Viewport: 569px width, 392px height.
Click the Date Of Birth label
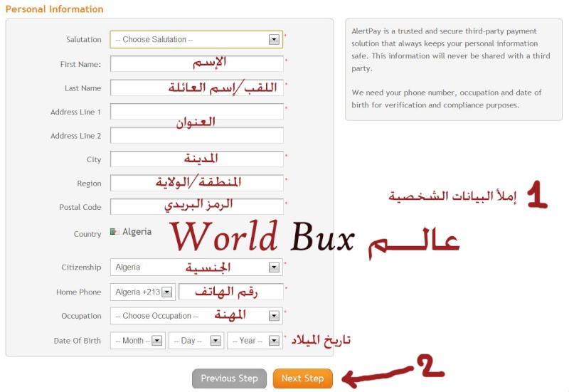click(x=78, y=341)
